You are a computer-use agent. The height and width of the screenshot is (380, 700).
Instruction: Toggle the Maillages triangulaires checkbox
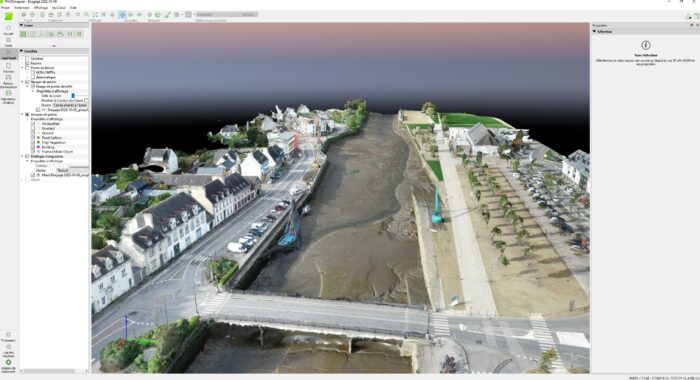pyautogui.click(x=27, y=156)
